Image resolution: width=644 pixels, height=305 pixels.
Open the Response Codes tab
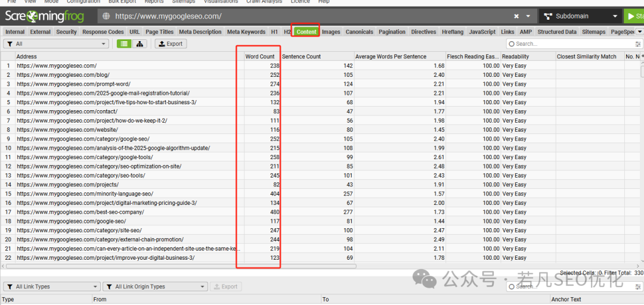(x=103, y=32)
